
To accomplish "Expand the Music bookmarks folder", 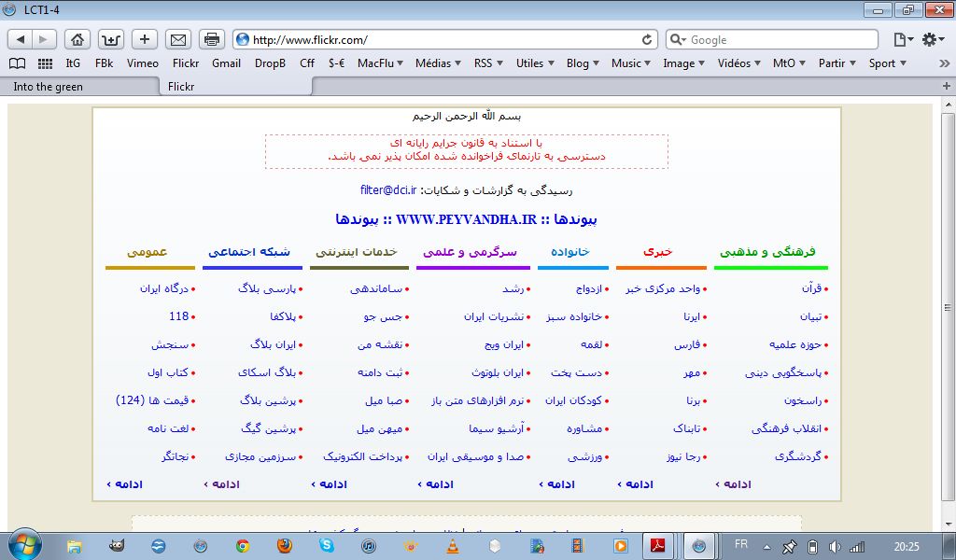I will coord(630,63).
